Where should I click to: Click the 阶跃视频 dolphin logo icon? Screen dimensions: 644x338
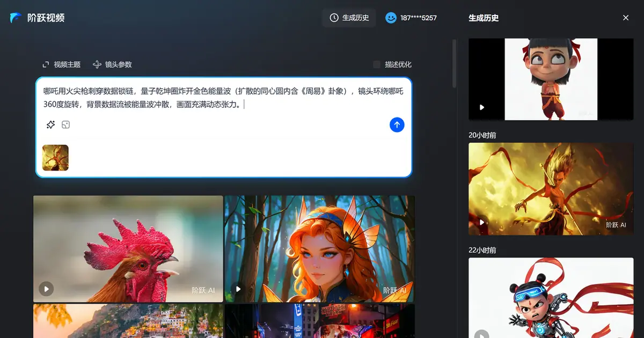pyautogui.click(x=16, y=18)
